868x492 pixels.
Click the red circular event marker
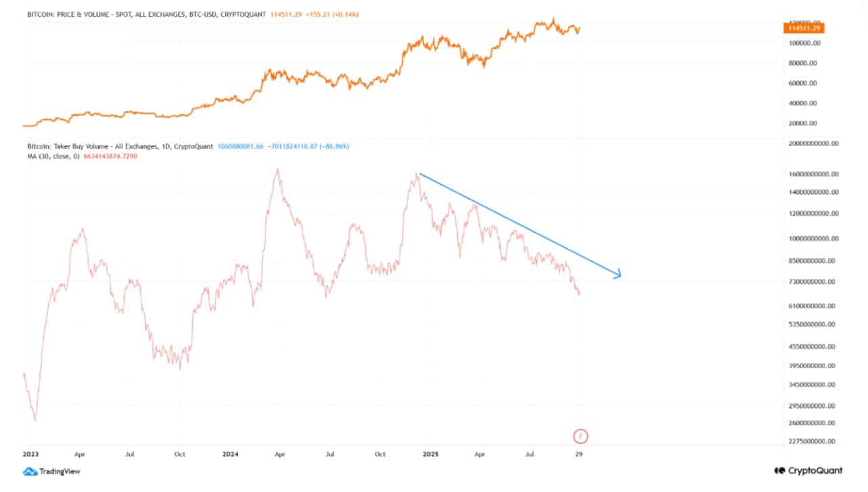(578, 435)
